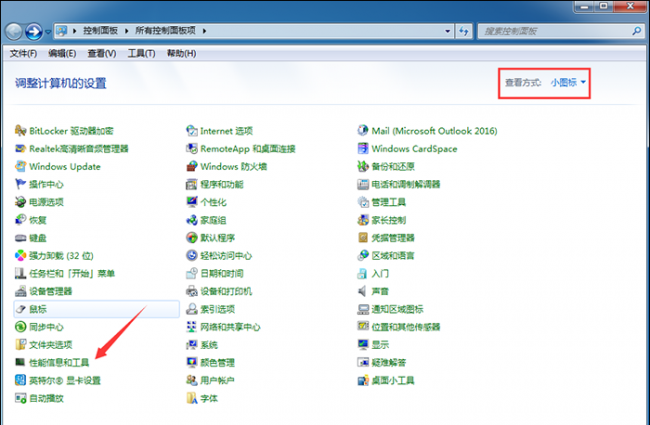Open the 电话和调制解调器 link
650x425 pixels.
pos(406,185)
